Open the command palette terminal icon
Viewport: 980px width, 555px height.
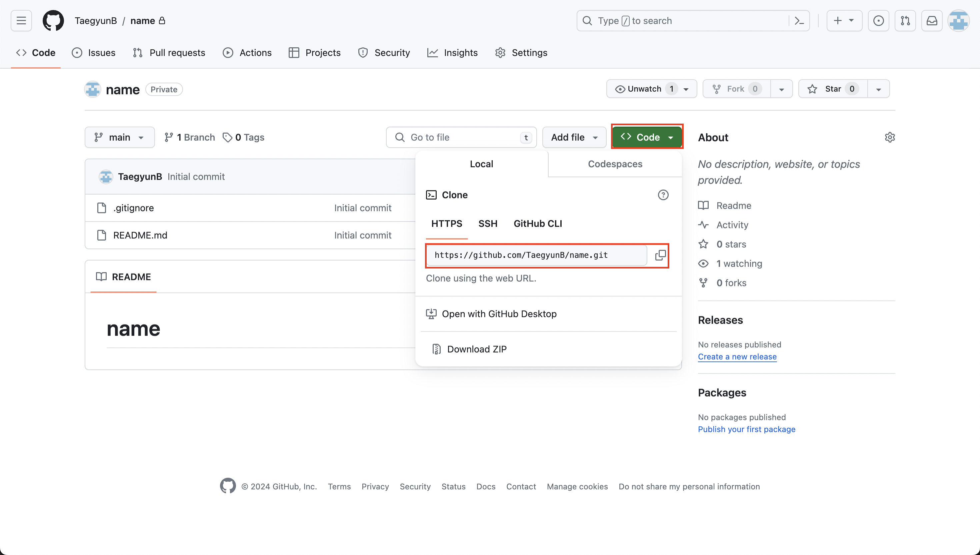tap(799, 21)
